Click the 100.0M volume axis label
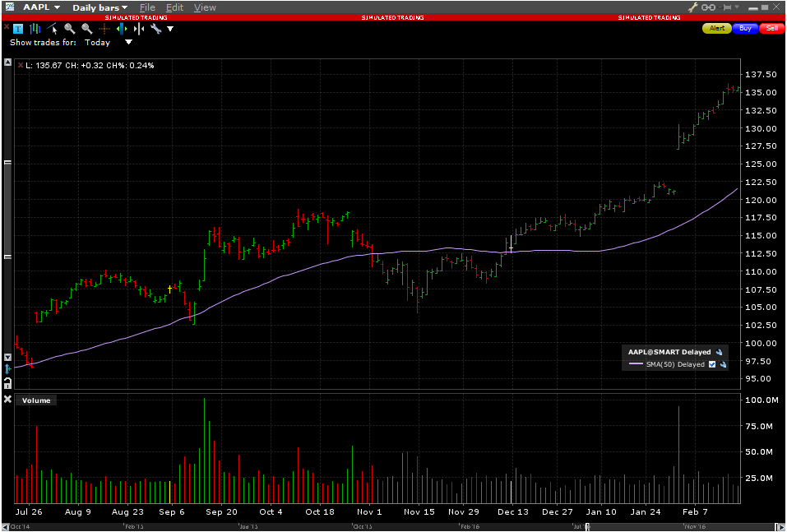 pyautogui.click(x=762, y=400)
